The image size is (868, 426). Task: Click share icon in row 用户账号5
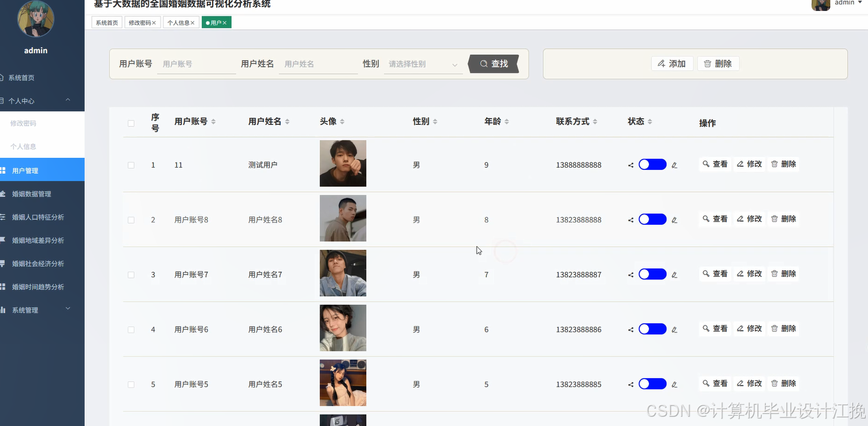coord(630,385)
